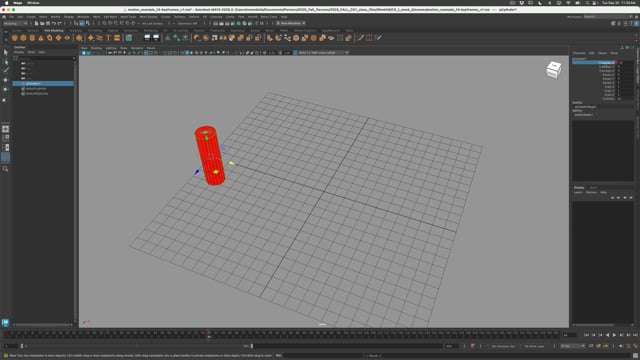The height and width of the screenshot is (360, 640).
Task: Click polyCylinder1 under INPUTS
Action: [584, 115]
